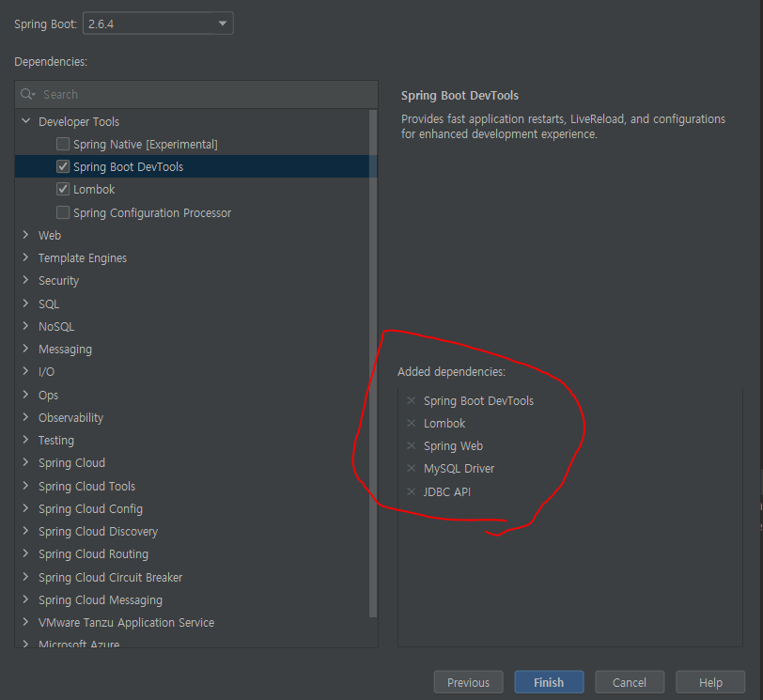The image size is (763, 700).
Task: Expand the Messaging category
Action: [25, 349]
